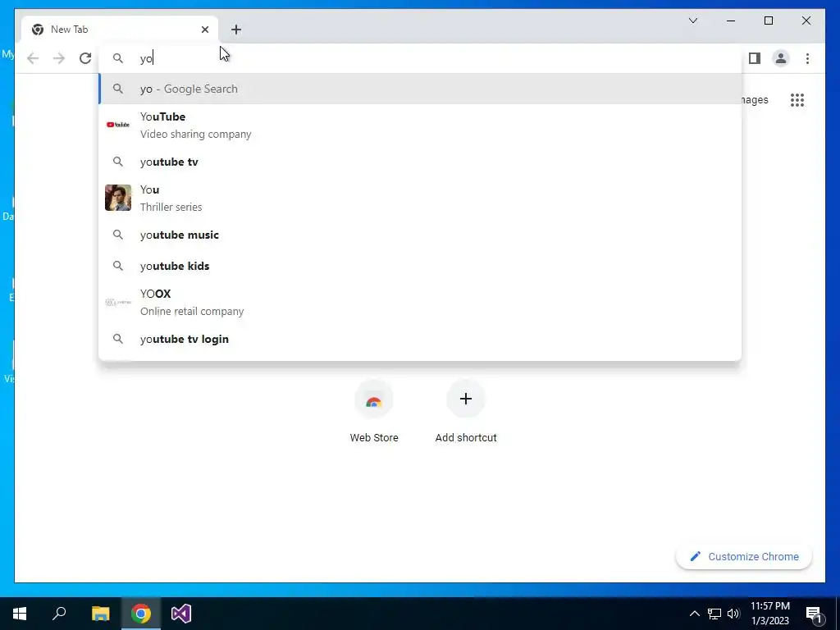Image resolution: width=840 pixels, height=630 pixels.
Task: Reload the page with the refresh icon
Action: point(85,58)
